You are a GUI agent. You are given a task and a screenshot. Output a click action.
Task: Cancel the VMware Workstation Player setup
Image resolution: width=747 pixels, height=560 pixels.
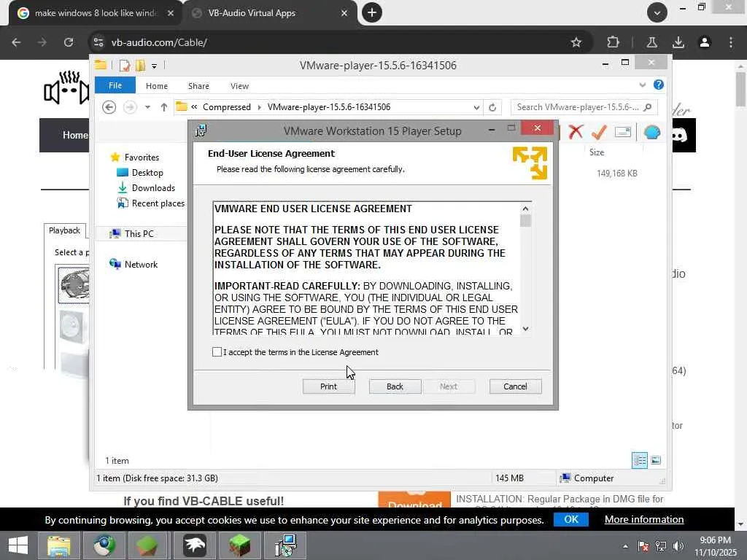tap(515, 386)
